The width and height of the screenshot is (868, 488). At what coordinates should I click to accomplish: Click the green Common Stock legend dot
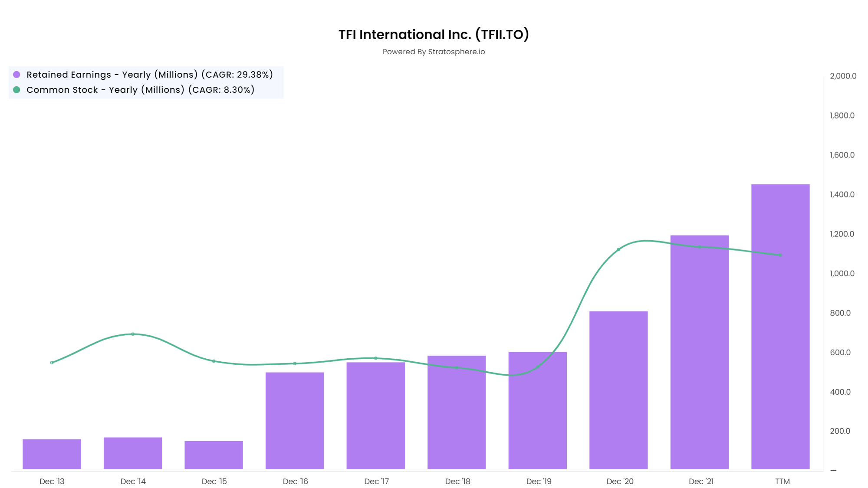tap(16, 90)
